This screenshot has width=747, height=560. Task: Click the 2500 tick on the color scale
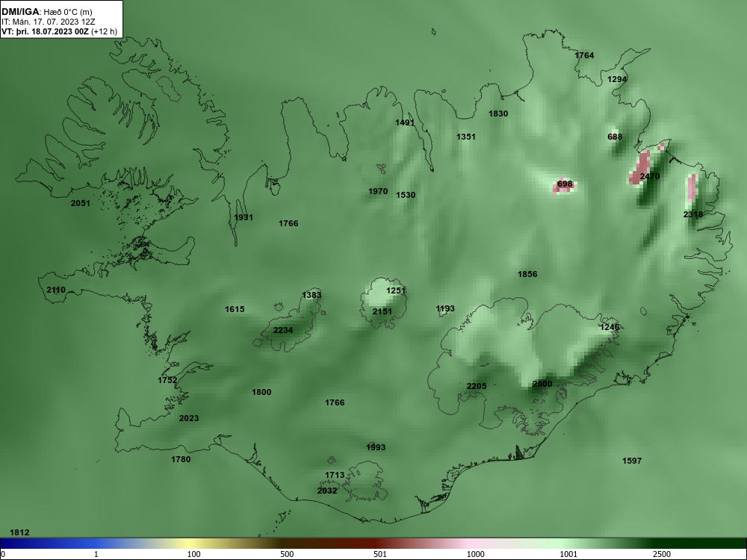click(662, 554)
